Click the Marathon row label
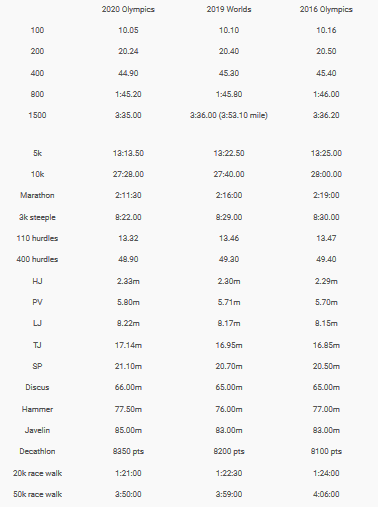Viewport: 378px width, 507px height. click(37, 195)
